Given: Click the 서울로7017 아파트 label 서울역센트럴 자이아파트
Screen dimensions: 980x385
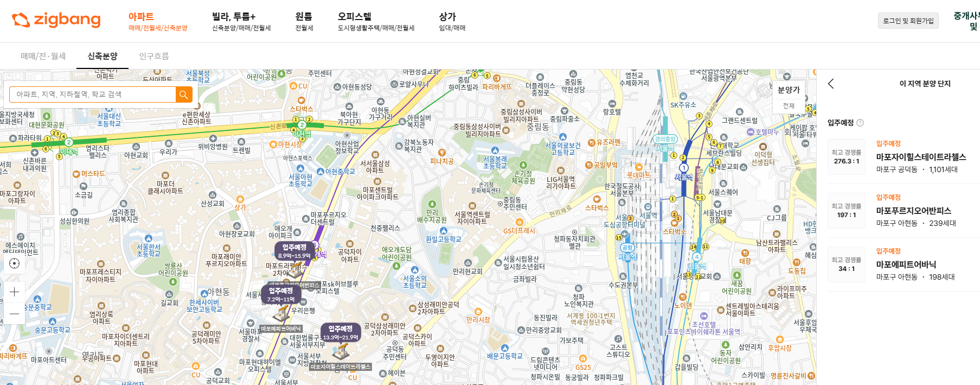Looking at the screenshot, I should 472,218.
